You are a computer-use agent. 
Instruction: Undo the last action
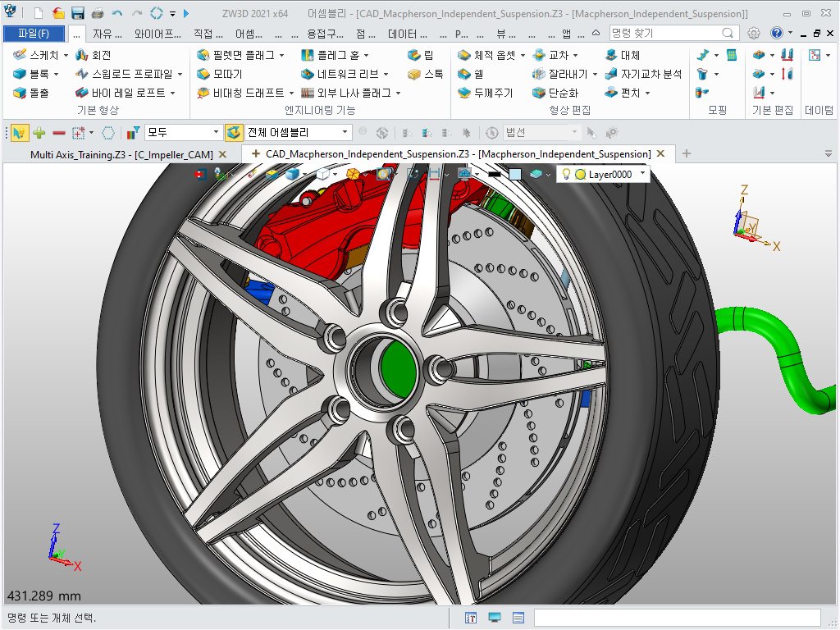click(x=117, y=13)
